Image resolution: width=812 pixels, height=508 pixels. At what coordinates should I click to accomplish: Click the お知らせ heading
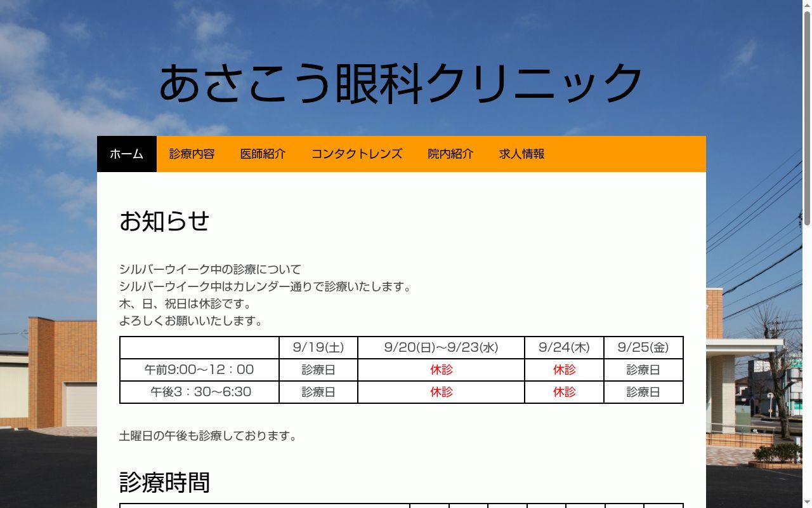pyautogui.click(x=164, y=221)
